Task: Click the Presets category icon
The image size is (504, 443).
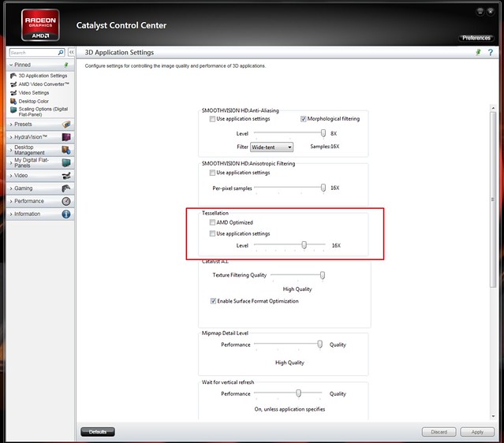Action: pos(66,125)
